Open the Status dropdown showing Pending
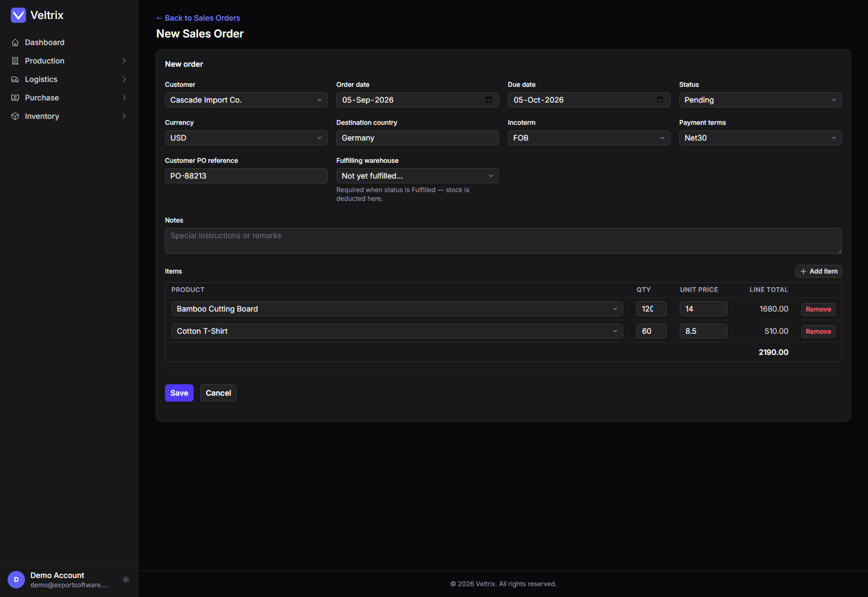Viewport: 868px width, 597px height. tap(761, 100)
